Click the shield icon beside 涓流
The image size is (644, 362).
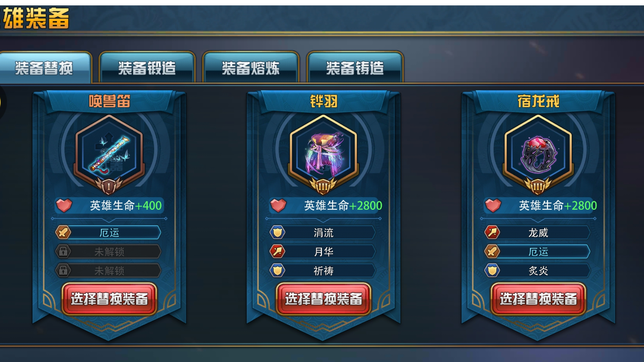click(278, 233)
